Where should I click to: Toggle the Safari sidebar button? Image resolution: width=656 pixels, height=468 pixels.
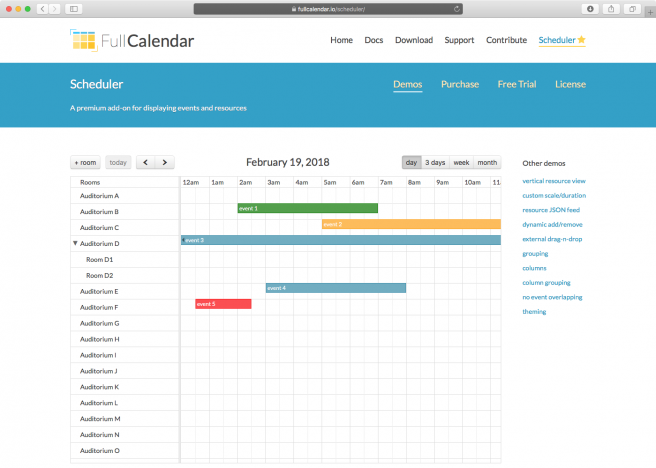coord(74,9)
